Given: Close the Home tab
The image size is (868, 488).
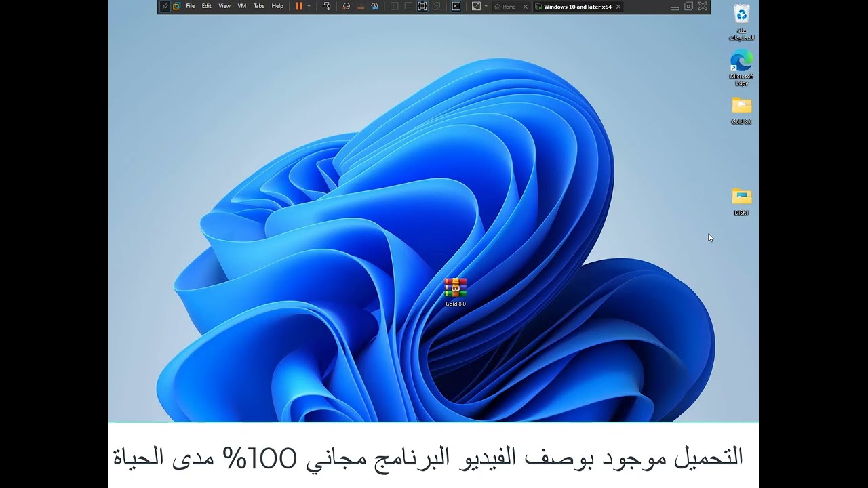Looking at the screenshot, I should pos(525,7).
